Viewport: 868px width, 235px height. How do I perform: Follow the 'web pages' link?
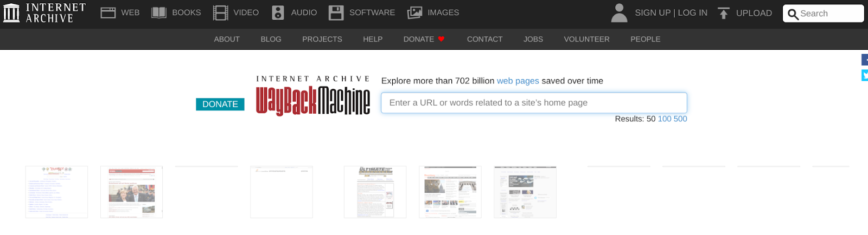518,81
